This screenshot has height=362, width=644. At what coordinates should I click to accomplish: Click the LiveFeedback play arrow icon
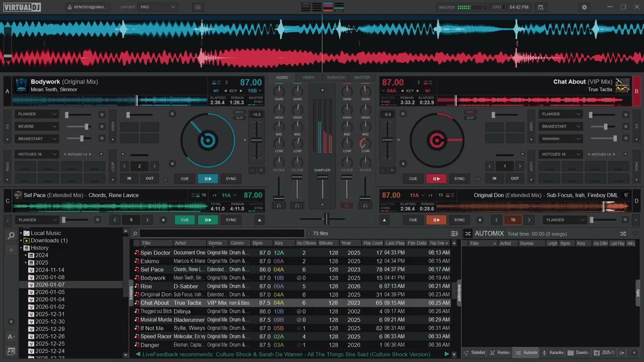click(446, 354)
